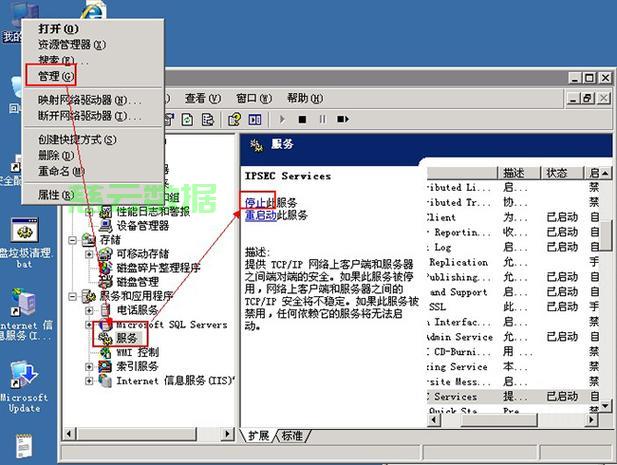This screenshot has width=617, height=465.
Task: Choose 断开网络驱动器(I) from the context menu
Action: click(93, 116)
